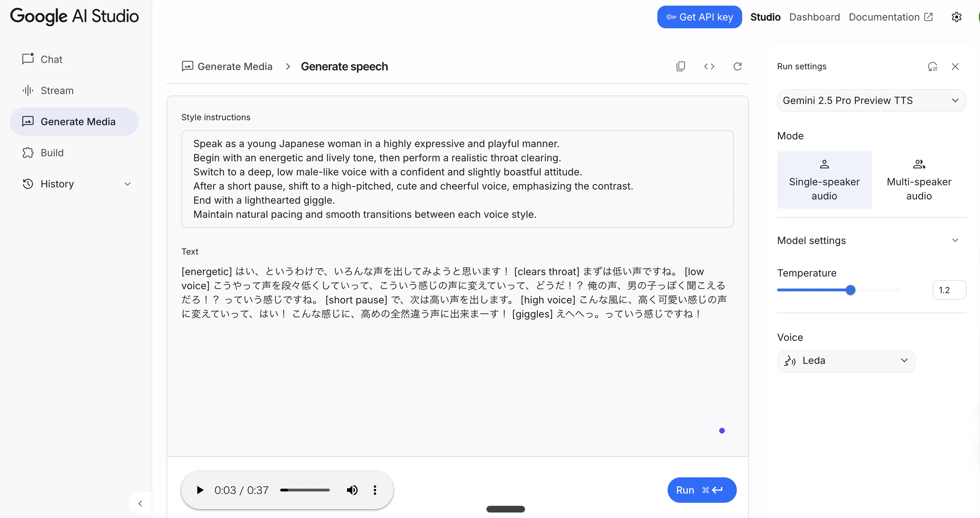Click inside the Style instructions text box

point(457,179)
